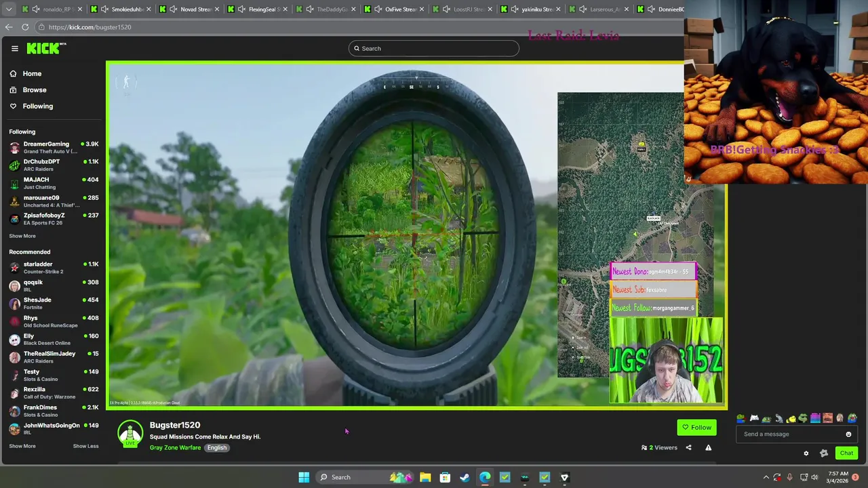This screenshot has width=868, height=488.
Task: Open the browser tab list dropdown
Action: point(9,9)
